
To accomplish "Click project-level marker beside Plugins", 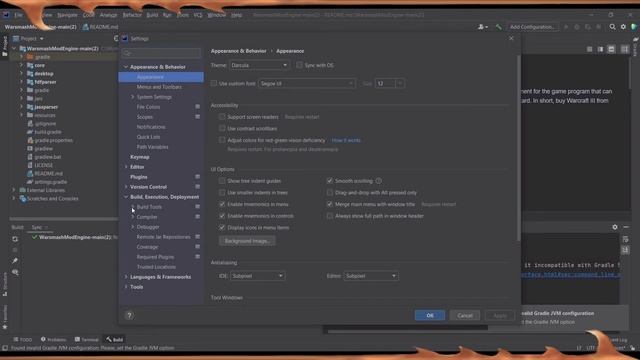I will click(198, 177).
